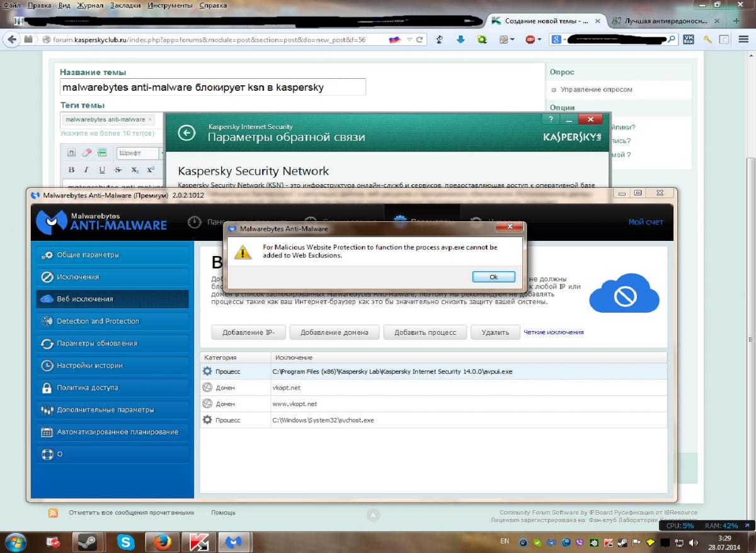
Task: Click the Исключение column header
Action: point(469,358)
